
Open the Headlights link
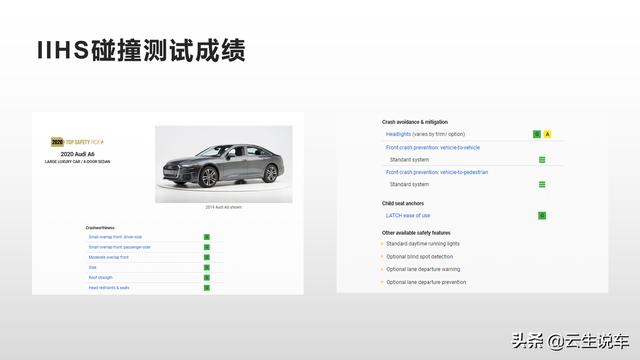tap(398, 134)
